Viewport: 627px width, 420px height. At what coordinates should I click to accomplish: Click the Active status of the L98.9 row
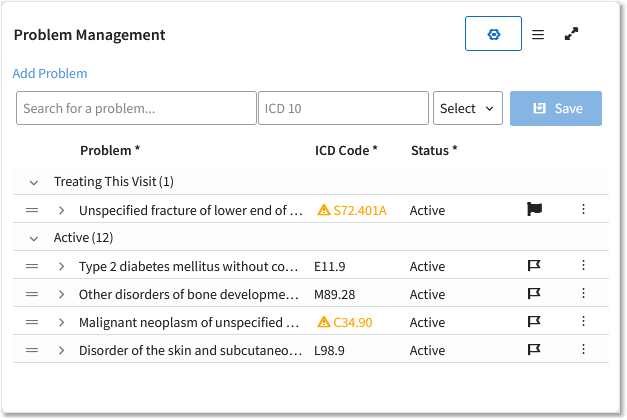pyautogui.click(x=427, y=350)
